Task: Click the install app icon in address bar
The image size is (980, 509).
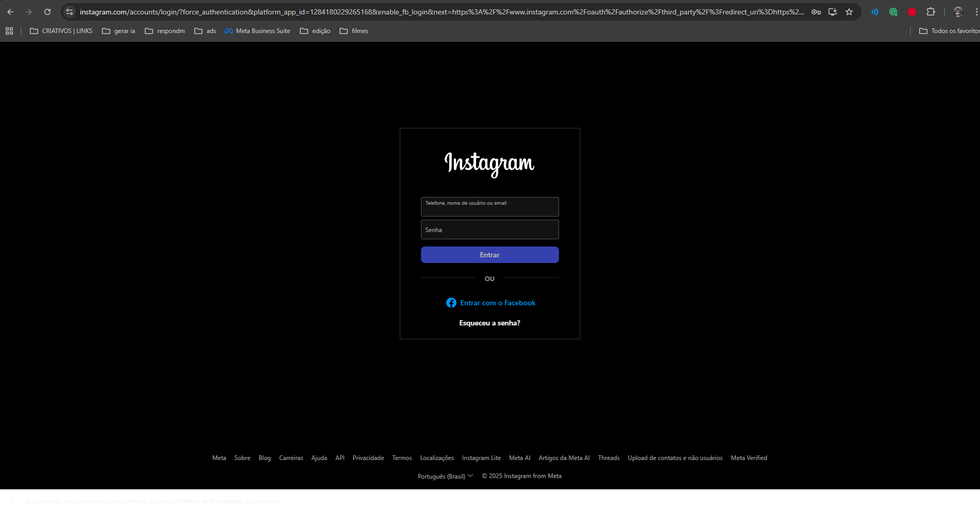Action: coord(833,12)
